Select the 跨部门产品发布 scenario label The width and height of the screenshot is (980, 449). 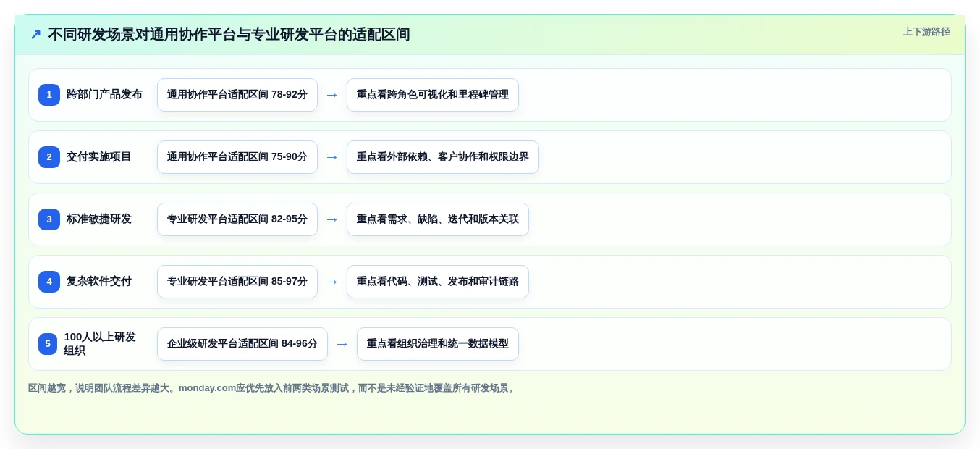[x=104, y=94]
